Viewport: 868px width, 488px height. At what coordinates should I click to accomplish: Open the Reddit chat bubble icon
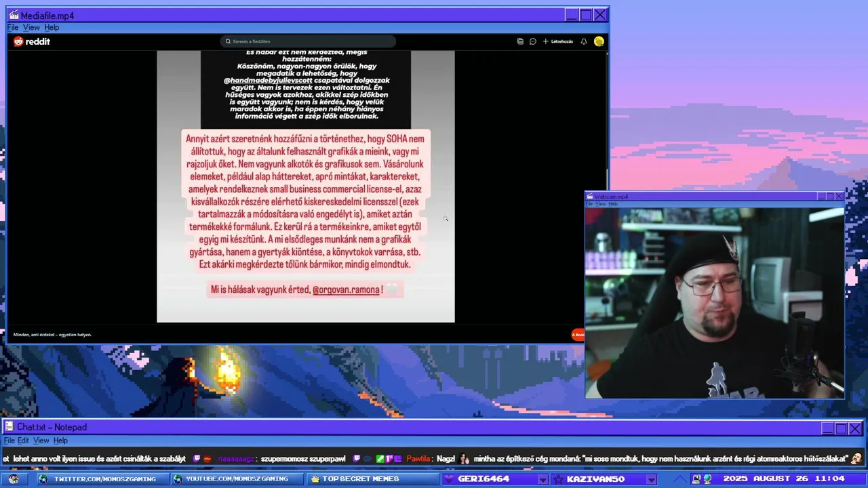tap(533, 41)
